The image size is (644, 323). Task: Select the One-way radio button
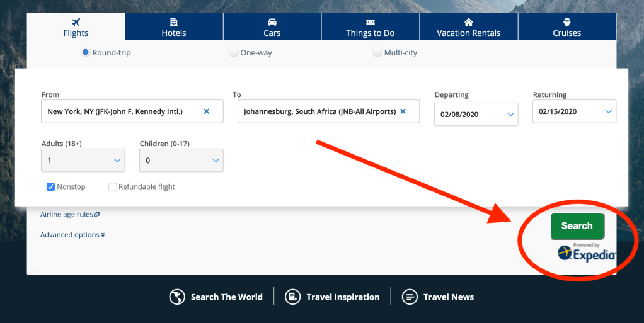(x=234, y=53)
